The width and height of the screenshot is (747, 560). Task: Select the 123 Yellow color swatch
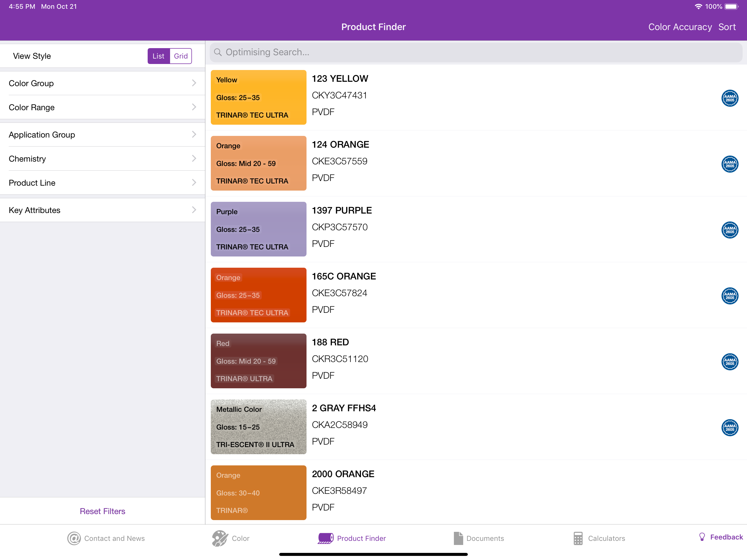coord(258,97)
